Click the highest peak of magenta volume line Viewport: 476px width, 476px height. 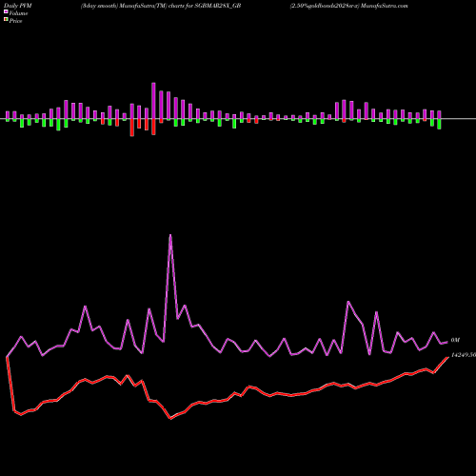pyautogui.click(x=170, y=235)
